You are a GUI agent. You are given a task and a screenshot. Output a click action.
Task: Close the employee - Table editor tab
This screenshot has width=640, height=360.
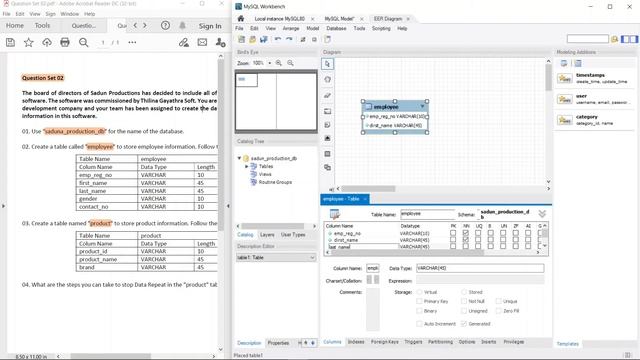pyautogui.click(x=365, y=199)
